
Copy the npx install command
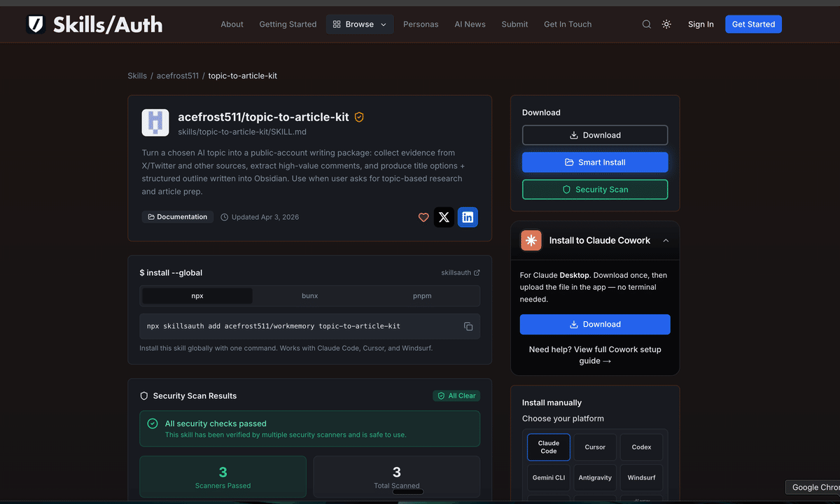[x=468, y=327]
